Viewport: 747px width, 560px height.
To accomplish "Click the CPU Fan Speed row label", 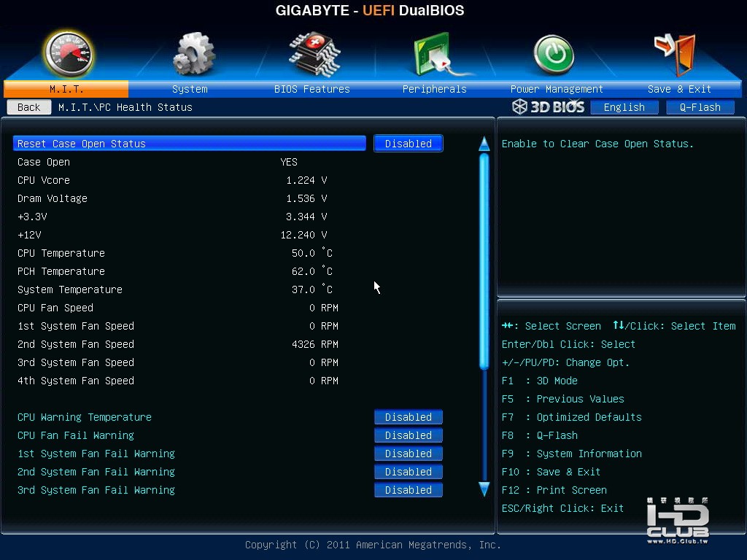I will point(55,308).
